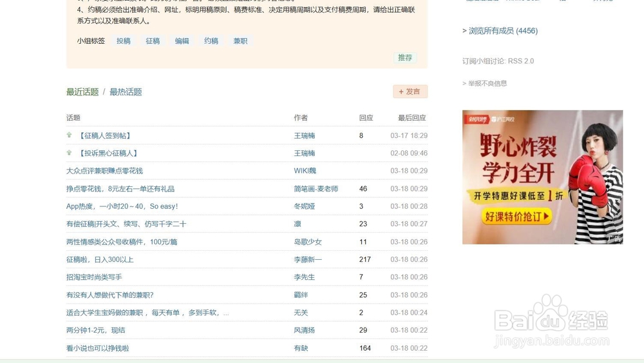This screenshot has height=363, width=644.
Task: Open the 编辑 group tag
Action: click(182, 41)
